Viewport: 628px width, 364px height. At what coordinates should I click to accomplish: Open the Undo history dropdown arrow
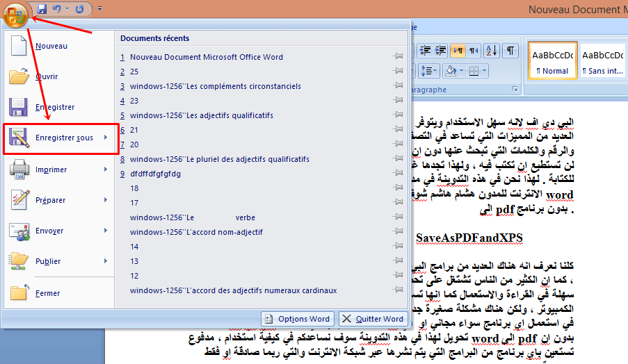[x=67, y=9]
